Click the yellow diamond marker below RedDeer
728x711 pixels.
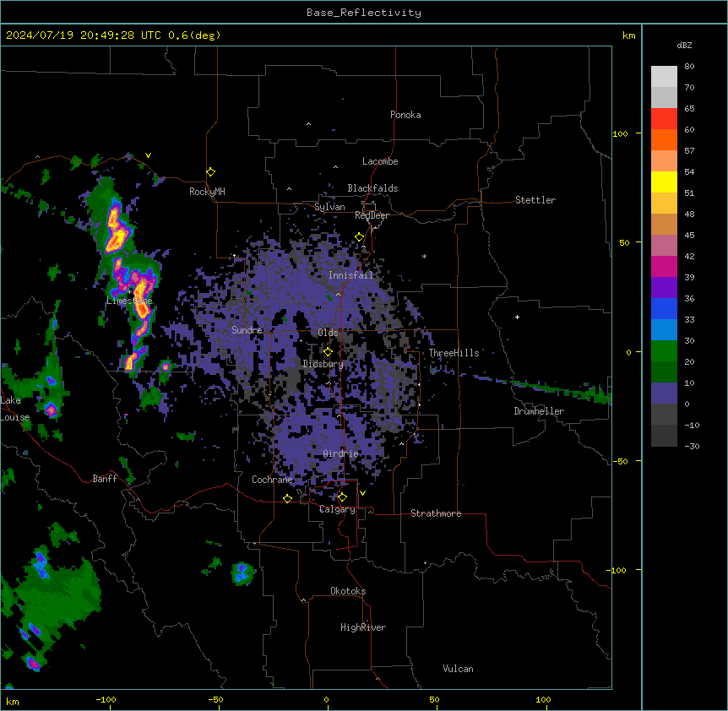pyautogui.click(x=360, y=237)
